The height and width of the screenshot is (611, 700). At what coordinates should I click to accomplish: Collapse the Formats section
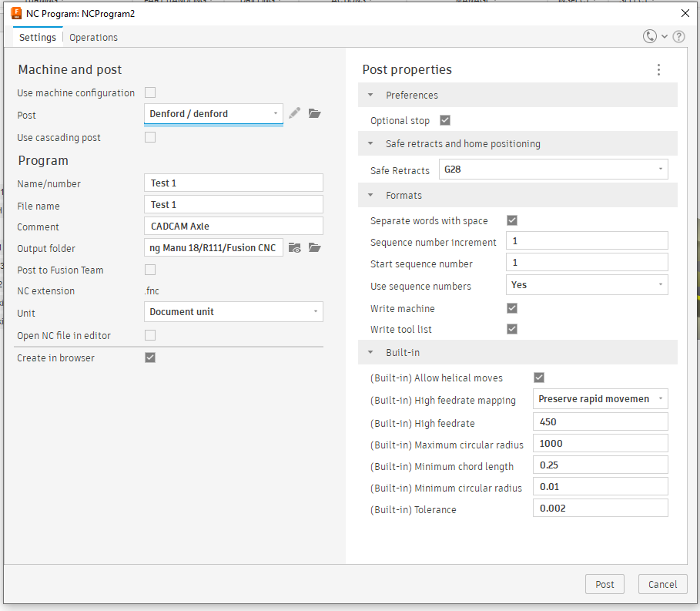(370, 195)
